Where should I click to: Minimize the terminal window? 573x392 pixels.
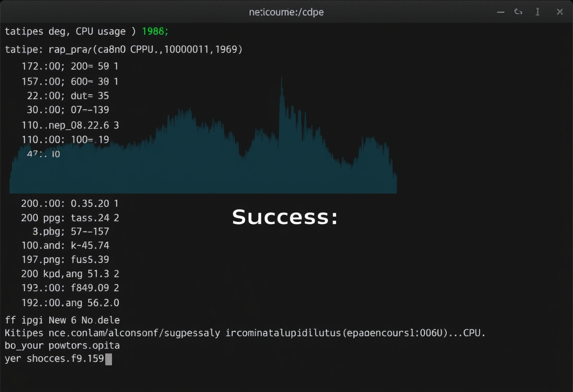click(x=501, y=12)
